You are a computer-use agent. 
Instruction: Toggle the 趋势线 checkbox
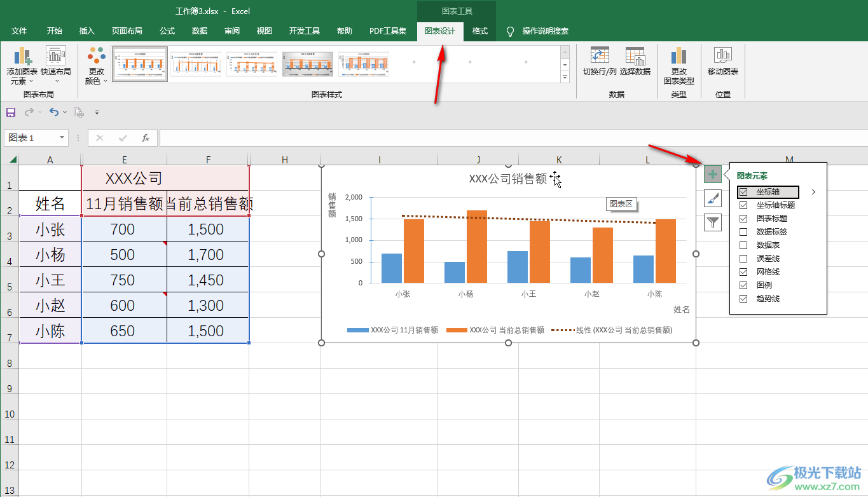point(743,298)
